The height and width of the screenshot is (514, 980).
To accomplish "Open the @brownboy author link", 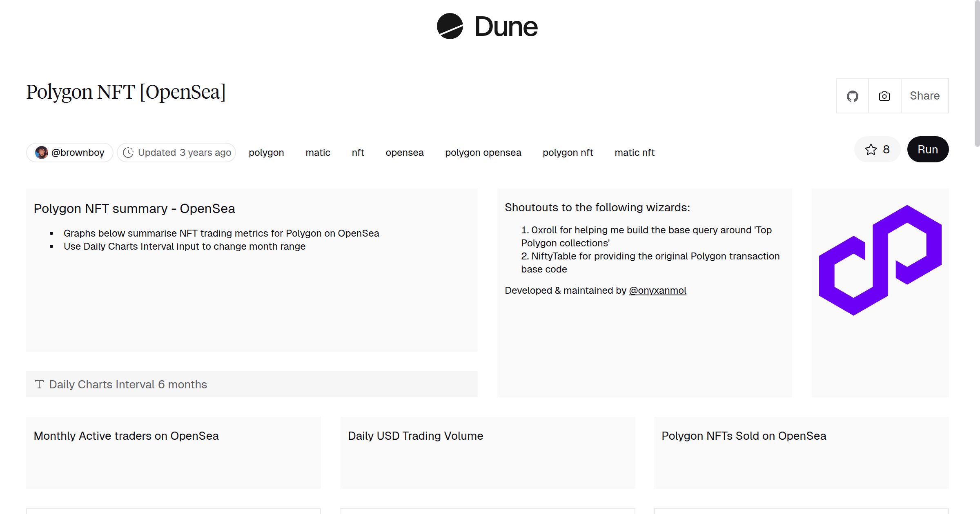I will point(78,153).
